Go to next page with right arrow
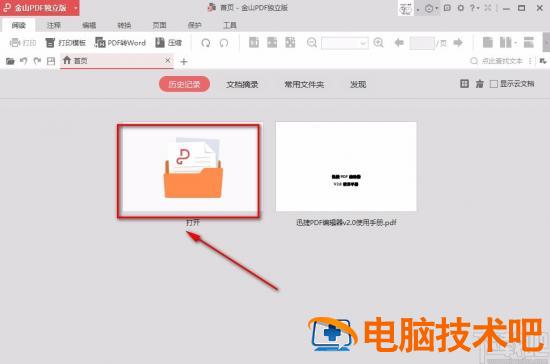 [x=458, y=43]
